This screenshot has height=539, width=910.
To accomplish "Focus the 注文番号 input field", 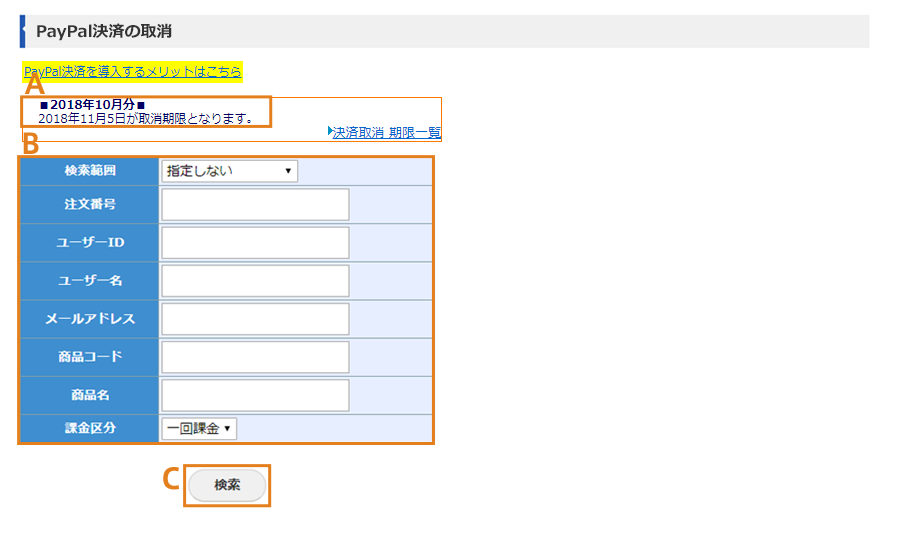I will [x=255, y=204].
